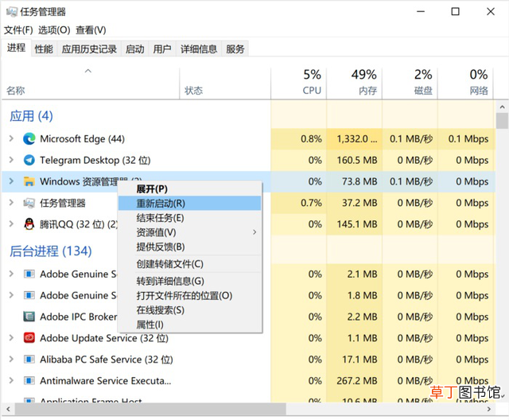Image resolution: width=509 pixels, height=420 pixels.
Task: Expand the Telegram Desktop process group
Action: 11,160
